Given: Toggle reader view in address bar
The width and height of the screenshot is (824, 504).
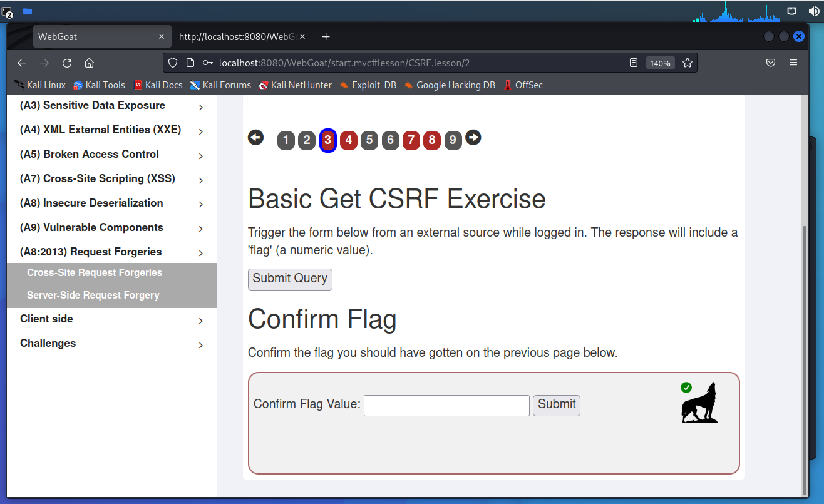Looking at the screenshot, I should 634,63.
